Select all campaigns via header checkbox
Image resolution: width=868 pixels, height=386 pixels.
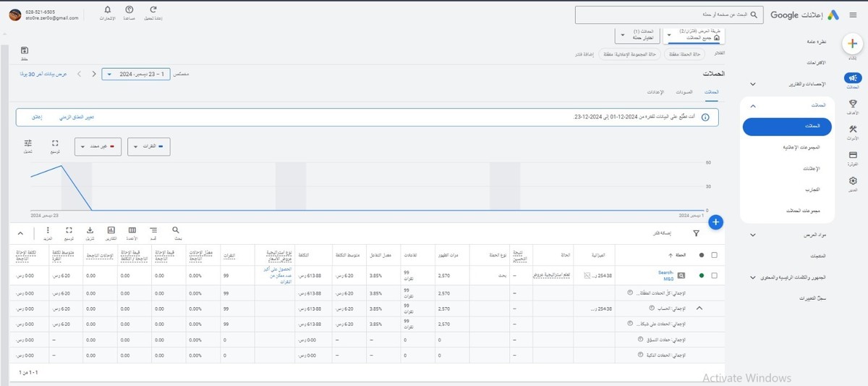(x=715, y=255)
